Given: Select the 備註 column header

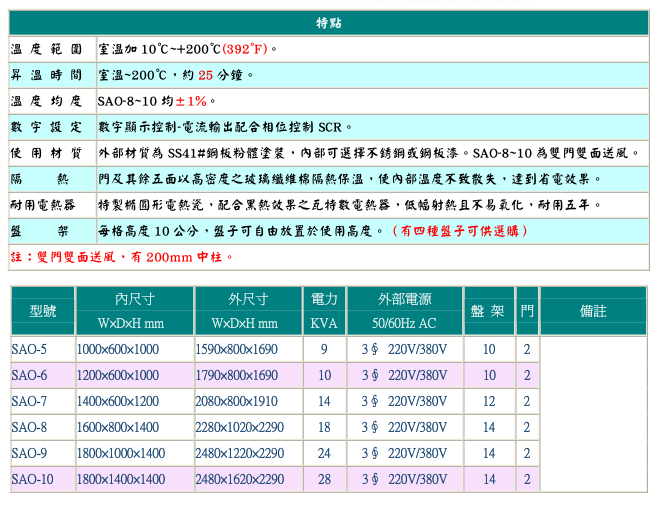Looking at the screenshot, I should coord(593,311).
